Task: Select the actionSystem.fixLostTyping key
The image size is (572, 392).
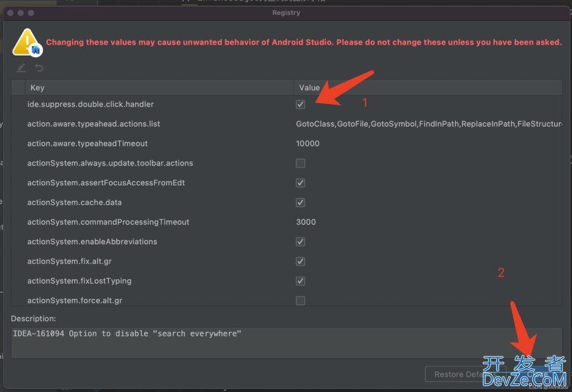Action: (79, 281)
